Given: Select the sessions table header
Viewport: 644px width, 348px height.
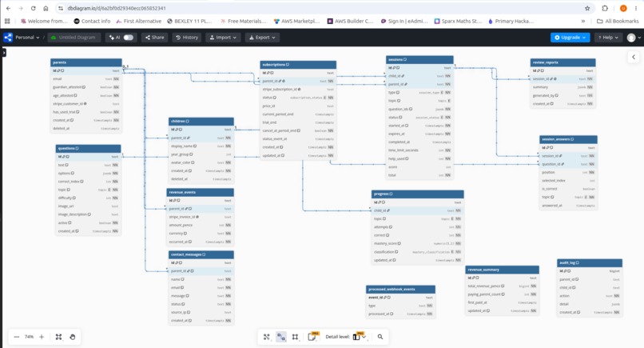Looking at the screenshot, I should coord(419,60).
